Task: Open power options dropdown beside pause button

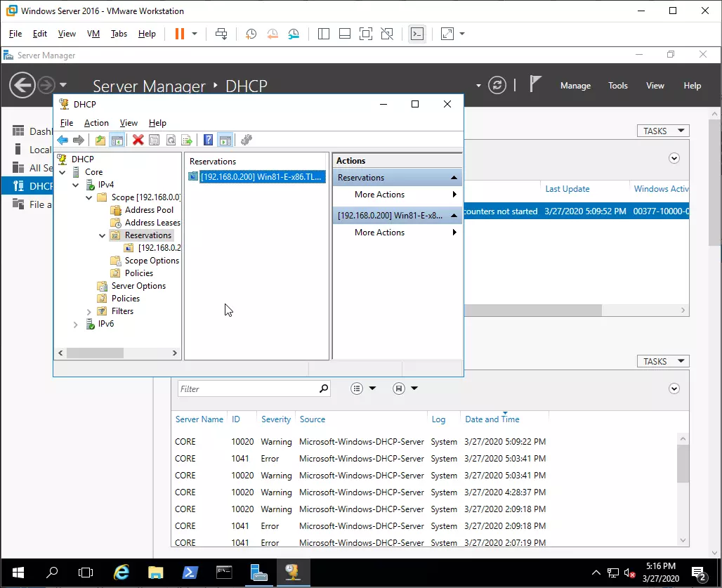Action: click(195, 34)
